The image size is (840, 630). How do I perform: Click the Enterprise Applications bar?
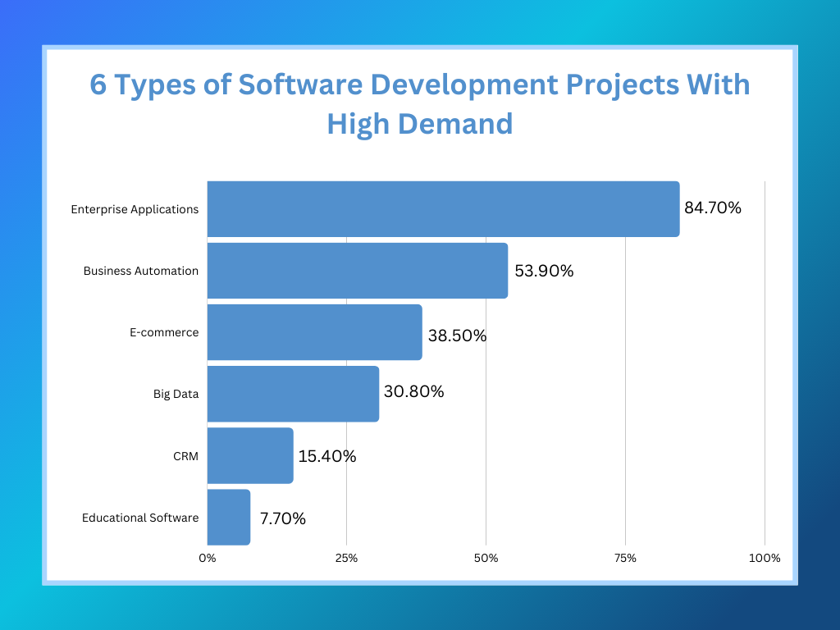coord(443,208)
